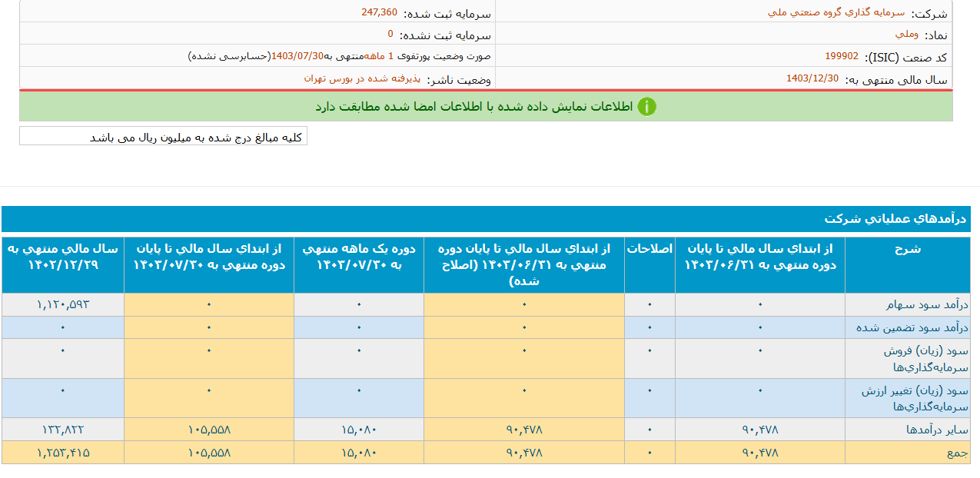The width and height of the screenshot is (980, 478).
Task: Click the symbol value وملي
Action: 906,35
